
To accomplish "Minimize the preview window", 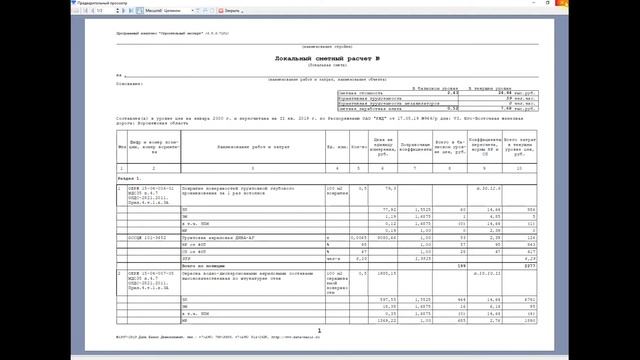I will tap(534, 3).
